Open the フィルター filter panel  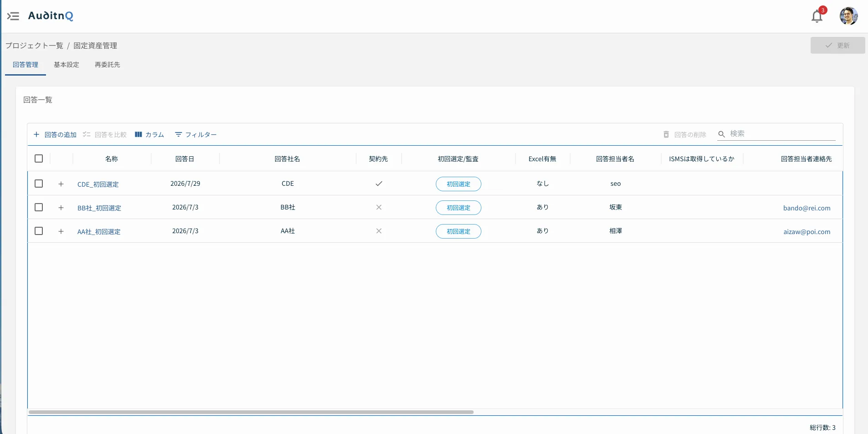tap(196, 135)
